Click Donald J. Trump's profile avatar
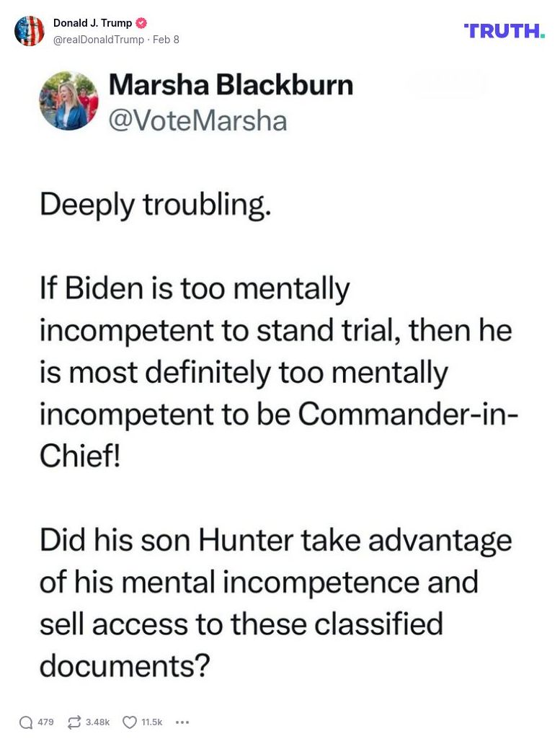 (30, 31)
